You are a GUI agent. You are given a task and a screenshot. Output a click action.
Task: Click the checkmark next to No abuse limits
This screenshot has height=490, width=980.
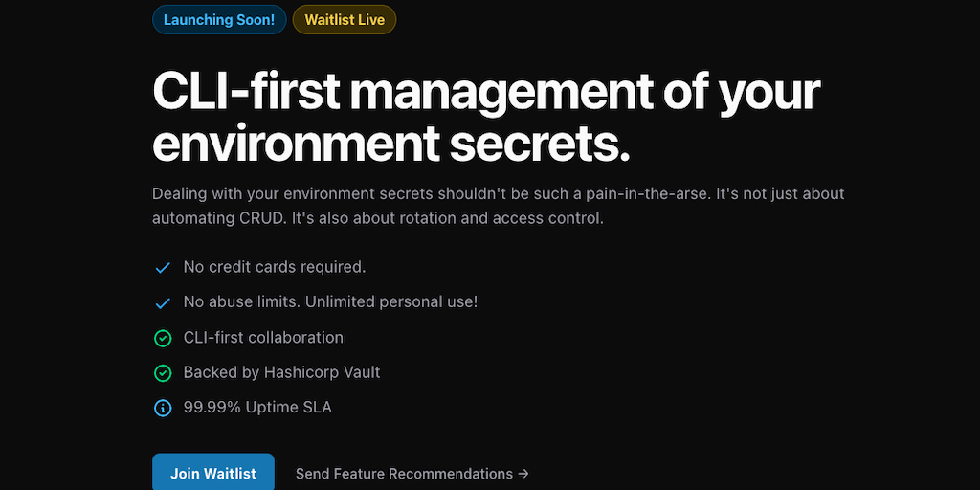click(x=163, y=303)
